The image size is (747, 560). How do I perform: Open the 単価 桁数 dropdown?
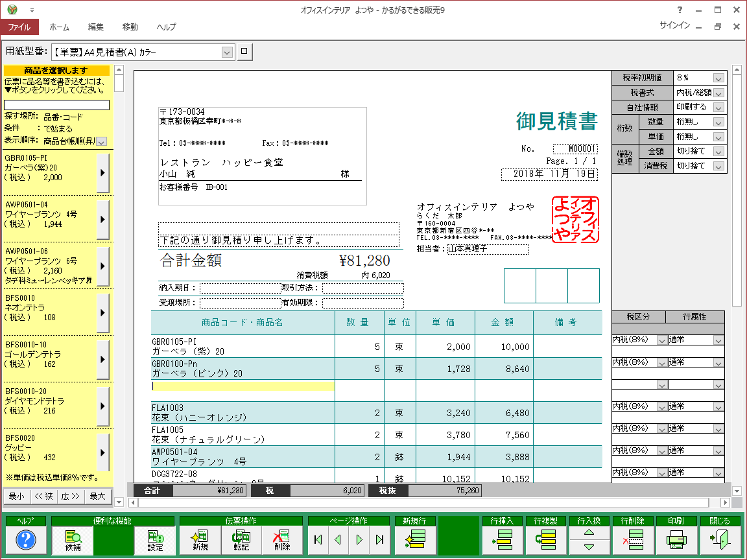[x=718, y=137]
